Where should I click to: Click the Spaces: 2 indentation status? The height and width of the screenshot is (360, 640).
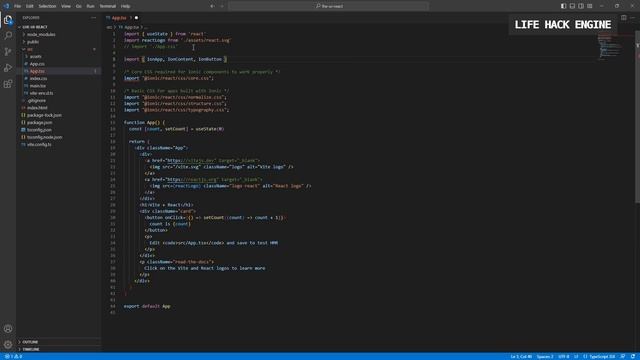pos(545,356)
